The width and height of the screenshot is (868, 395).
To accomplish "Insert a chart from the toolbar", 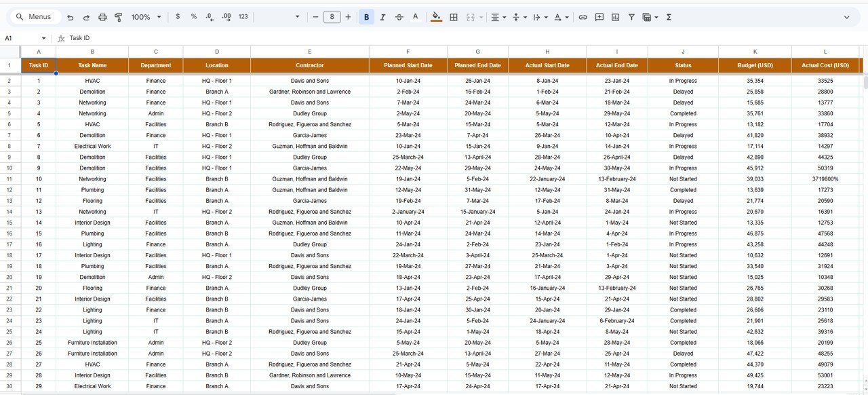I will pos(615,17).
